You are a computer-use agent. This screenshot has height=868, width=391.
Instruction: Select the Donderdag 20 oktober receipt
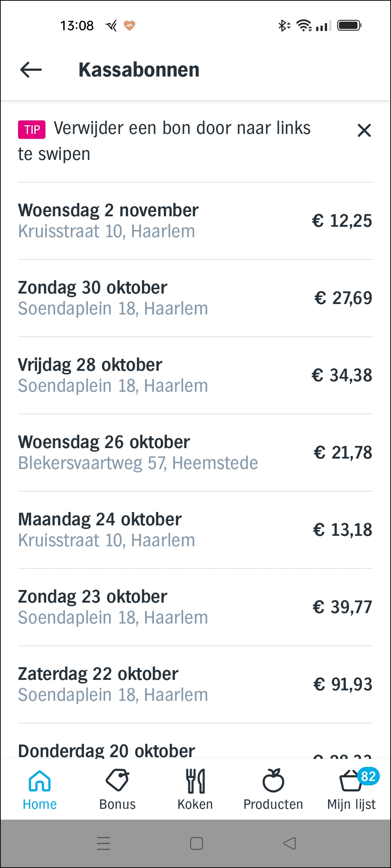[195, 741]
